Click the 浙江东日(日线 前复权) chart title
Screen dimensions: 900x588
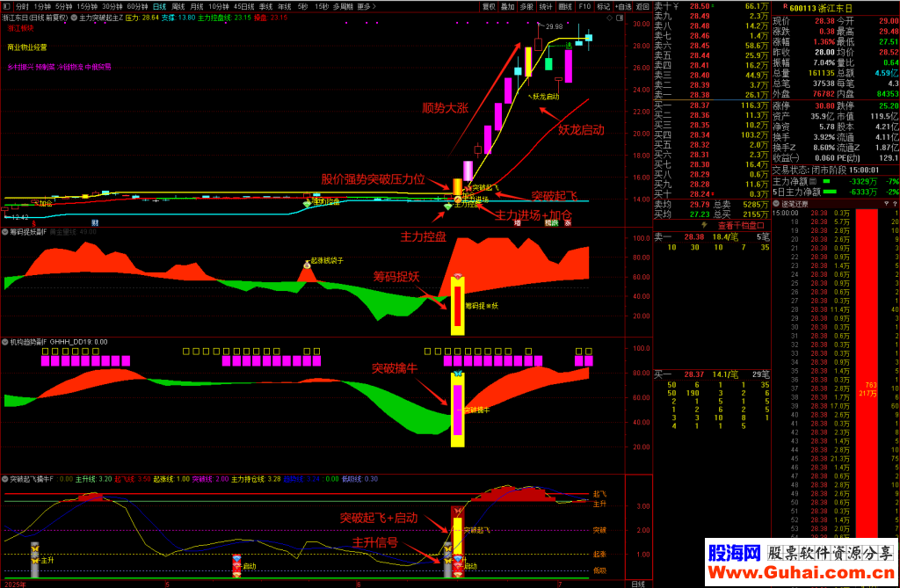[35, 18]
